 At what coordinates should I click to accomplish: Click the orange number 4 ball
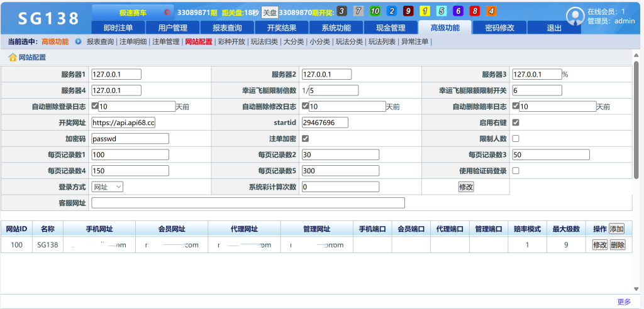tap(491, 11)
